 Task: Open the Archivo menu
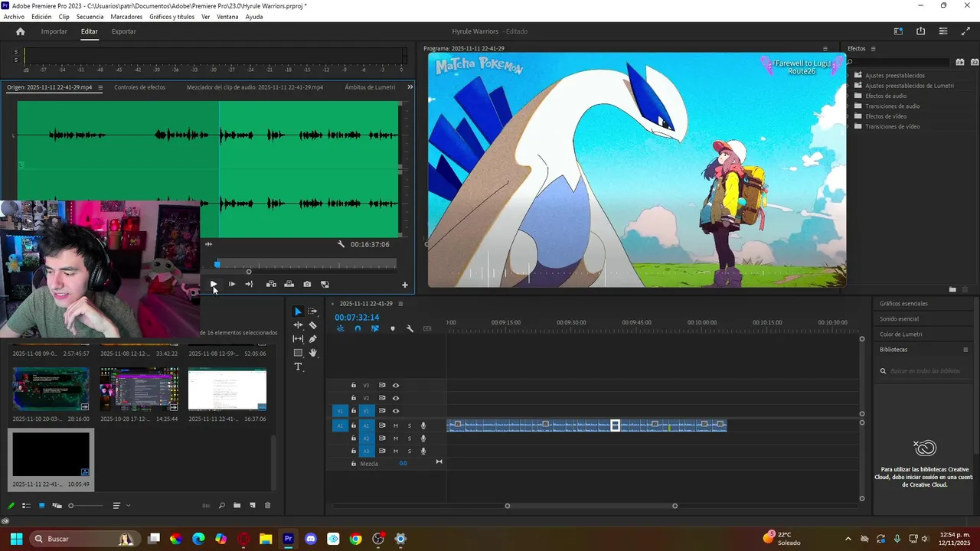(14, 17)
